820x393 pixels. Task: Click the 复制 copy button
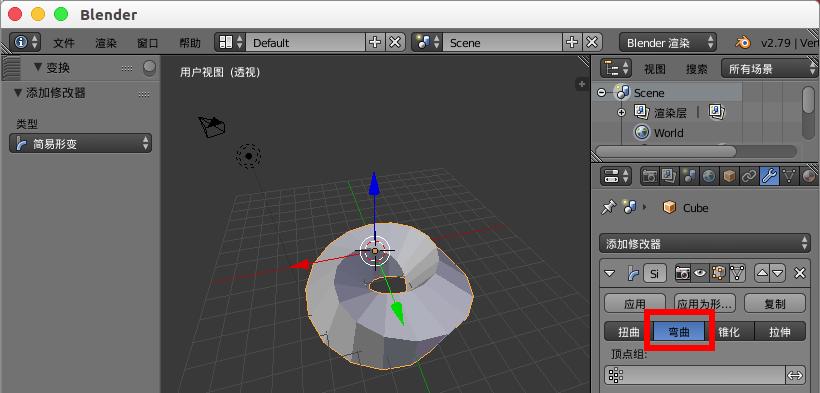tap(775, 304)
